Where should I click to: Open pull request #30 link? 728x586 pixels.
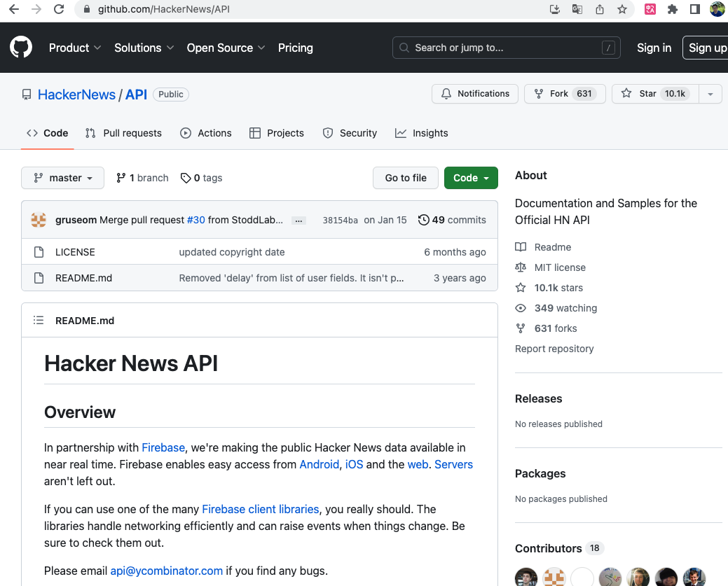[x=196, y=220]
